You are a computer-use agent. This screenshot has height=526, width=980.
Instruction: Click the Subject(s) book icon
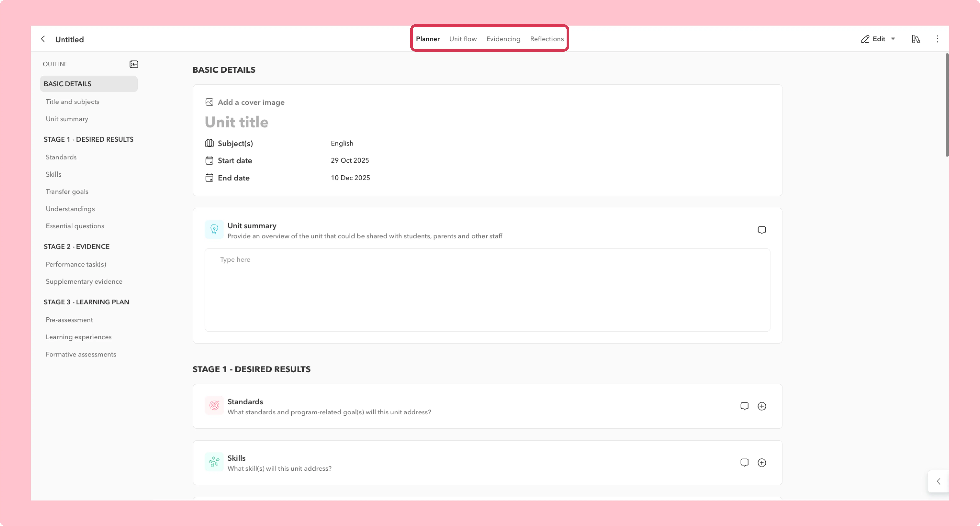pyautogui.click(x=209, y=143)
